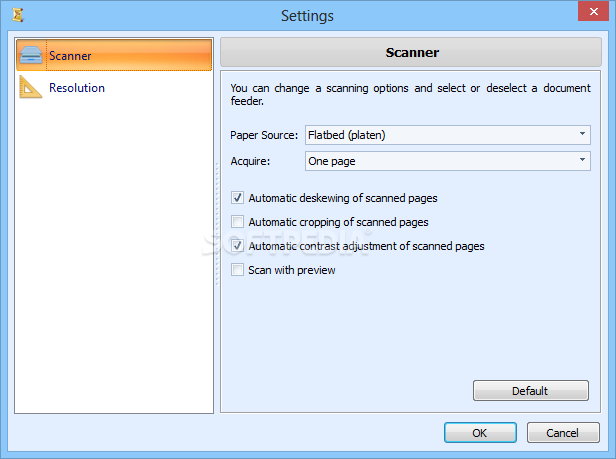Expand the Acquire dropdown arrow
The image size is (616, 459).
[582, 160]
